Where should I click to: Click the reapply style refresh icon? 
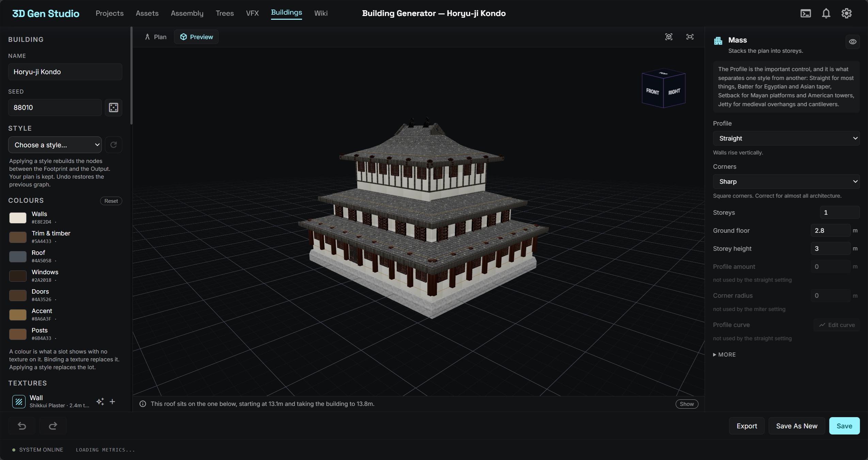113,145
